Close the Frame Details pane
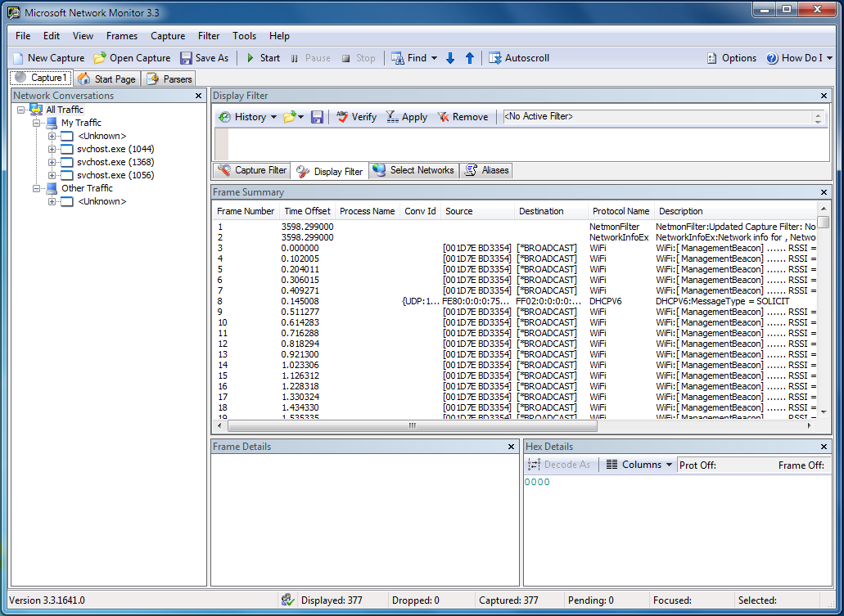 point(511,447)
